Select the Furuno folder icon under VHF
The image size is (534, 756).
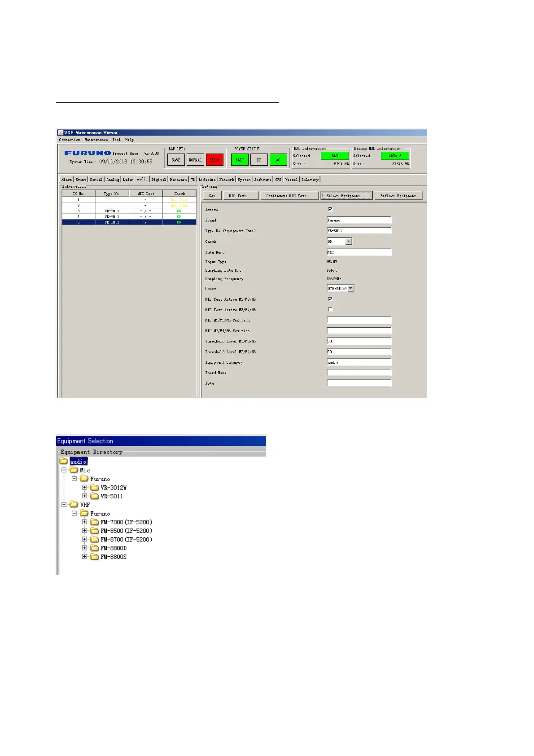click(x=84, y=513)
